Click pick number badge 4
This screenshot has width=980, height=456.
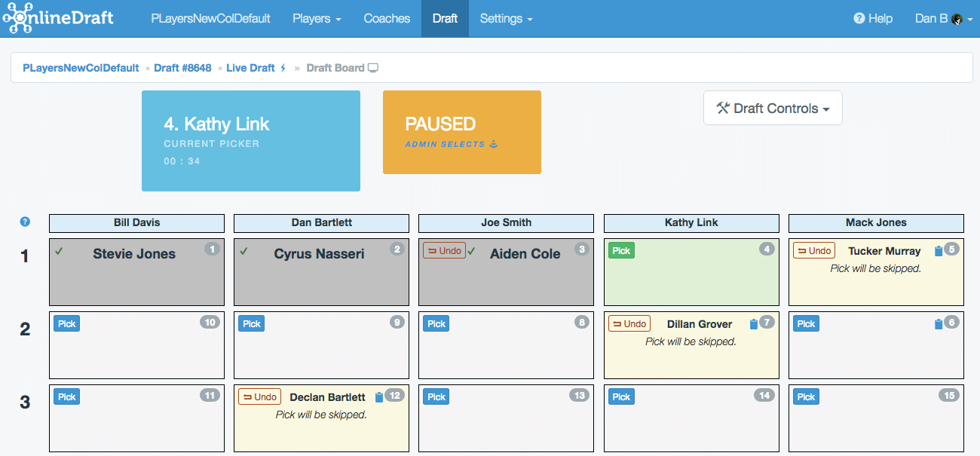(x=767, y=249)
